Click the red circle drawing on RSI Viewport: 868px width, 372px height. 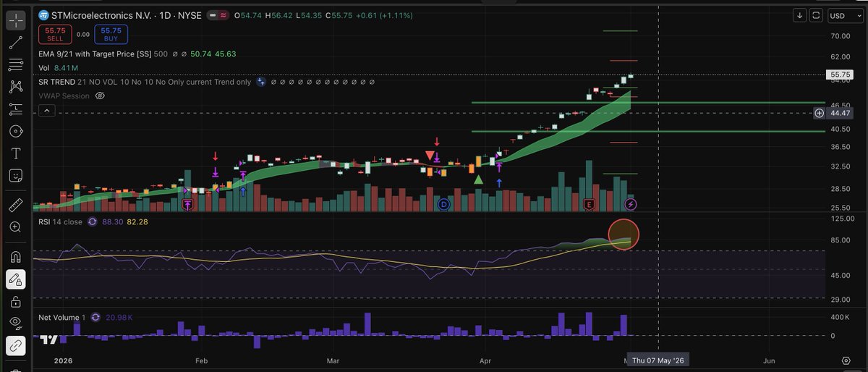point(623,234)
